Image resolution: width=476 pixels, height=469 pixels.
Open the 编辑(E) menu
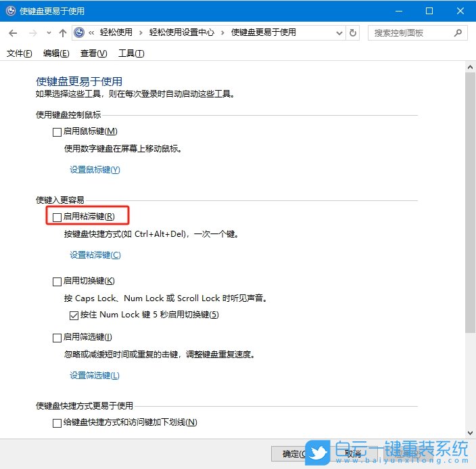[56, 53]
